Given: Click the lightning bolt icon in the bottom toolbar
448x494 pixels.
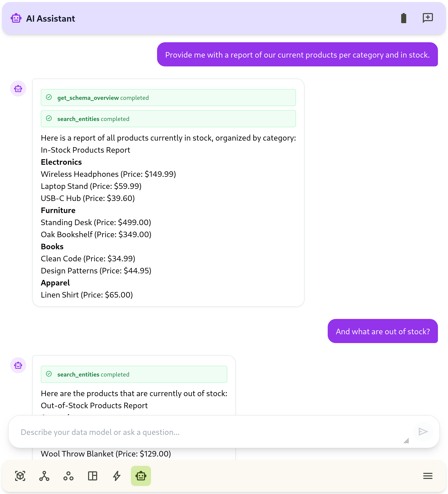Looking at the screenshot, I should coord(117,476).
